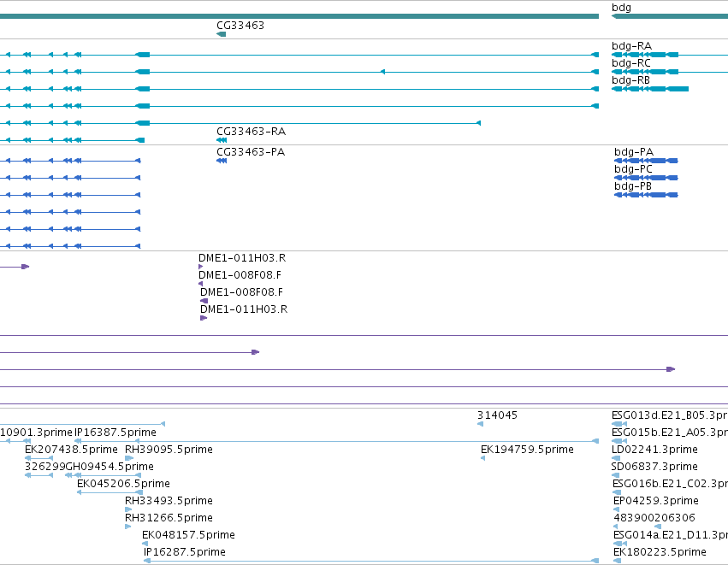Click the DME1-011H03.R label above DME1-008F08.F

(x=242, y=258)
